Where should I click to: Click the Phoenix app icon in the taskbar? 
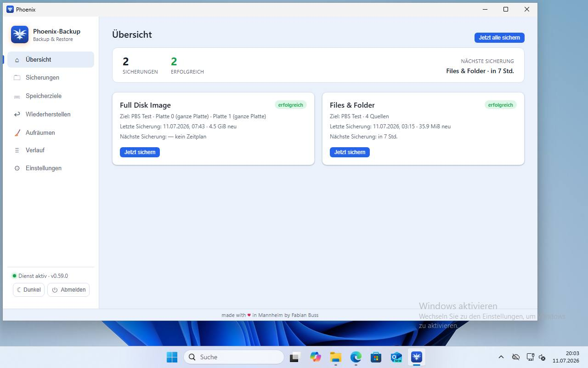click(x=417, y=357)
